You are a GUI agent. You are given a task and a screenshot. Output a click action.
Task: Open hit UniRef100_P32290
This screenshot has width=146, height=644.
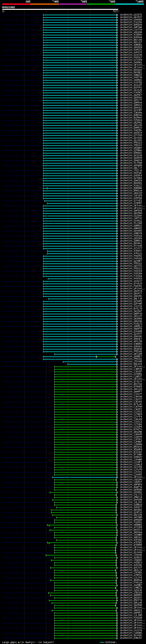tap(131, 22)
